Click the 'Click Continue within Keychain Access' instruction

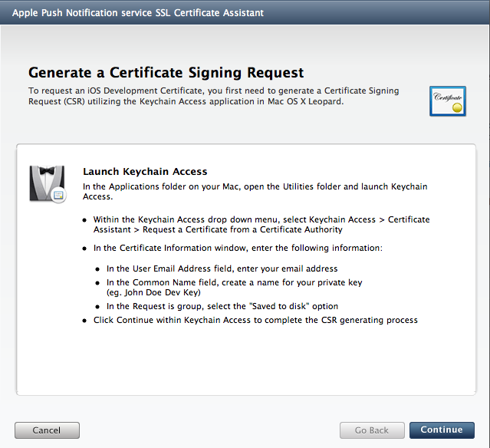point(255,320)
